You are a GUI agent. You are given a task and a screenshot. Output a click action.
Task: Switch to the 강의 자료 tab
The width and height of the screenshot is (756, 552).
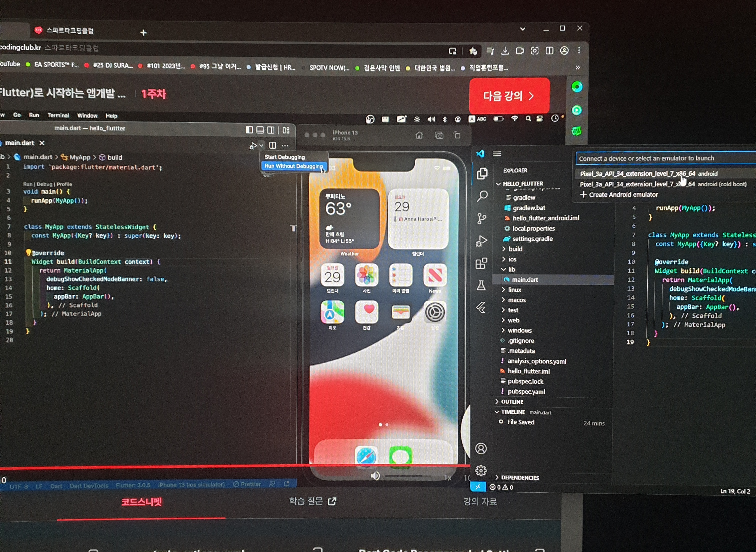(480, 501)
